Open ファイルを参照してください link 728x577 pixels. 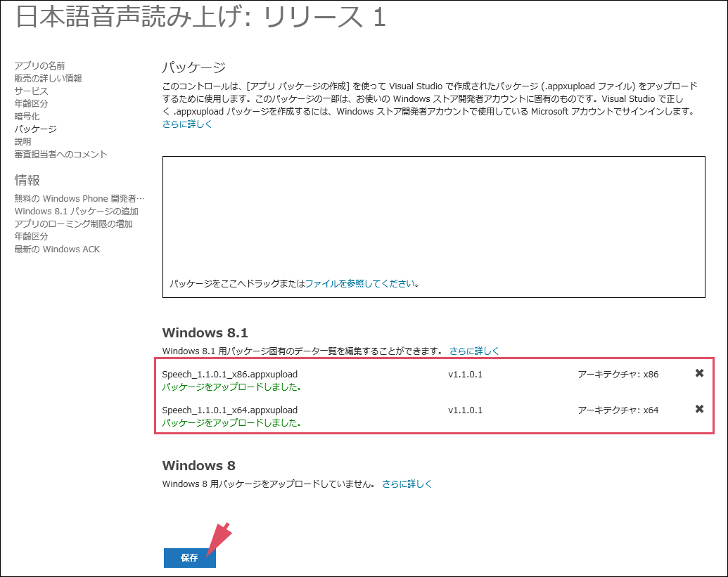point(360,283)
